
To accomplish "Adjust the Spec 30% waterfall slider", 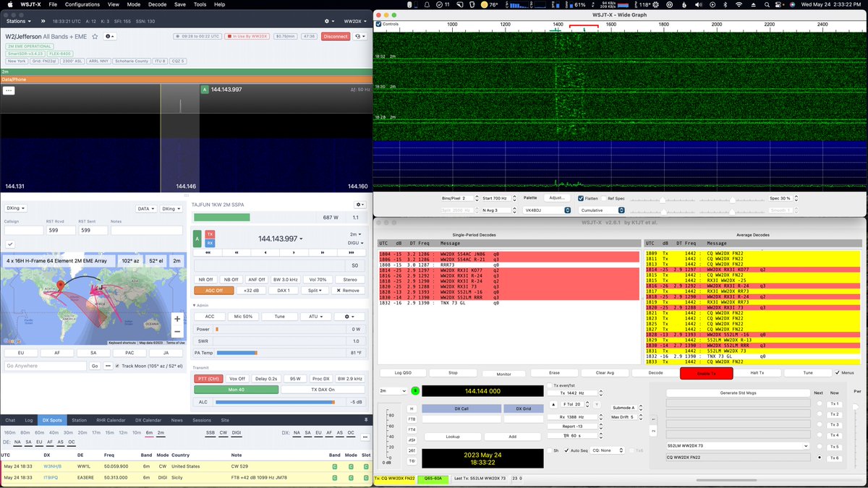I will click(733, 200).
